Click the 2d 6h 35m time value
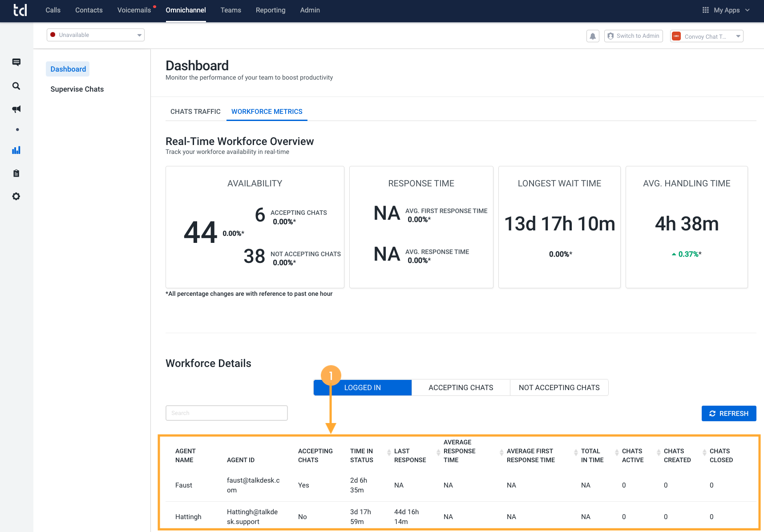 [x=359, y=485]
